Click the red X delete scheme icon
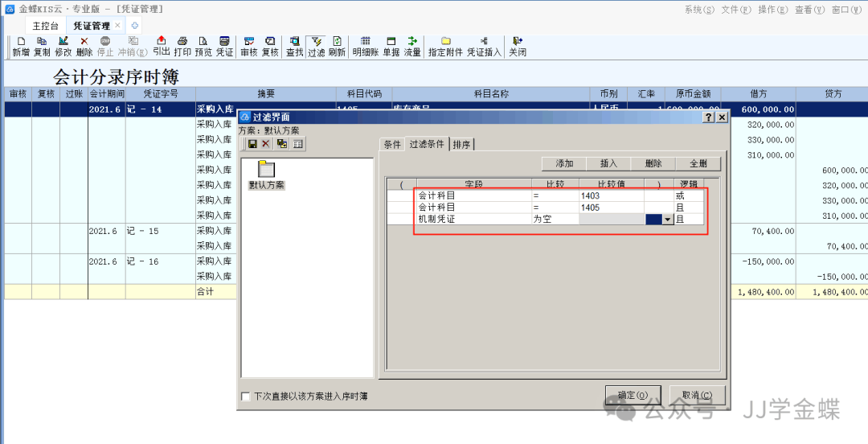The height and width of the screenshot is (444, 868). click(266, 144)
